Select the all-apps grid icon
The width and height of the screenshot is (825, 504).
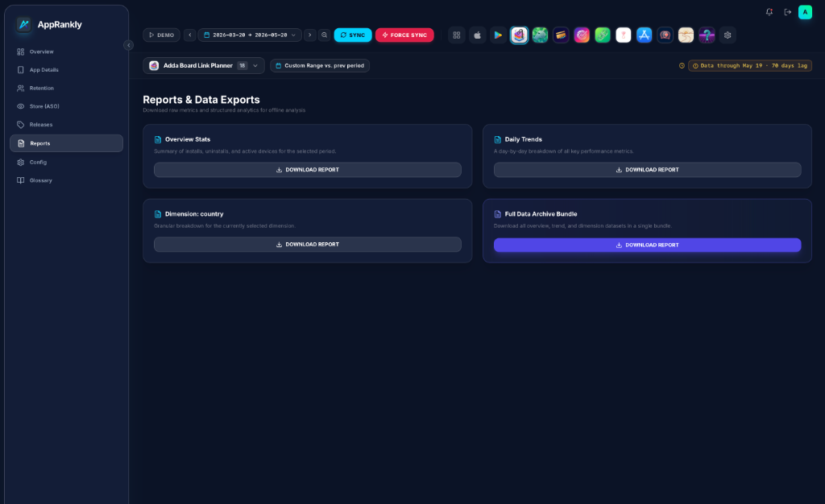point(457,35)
